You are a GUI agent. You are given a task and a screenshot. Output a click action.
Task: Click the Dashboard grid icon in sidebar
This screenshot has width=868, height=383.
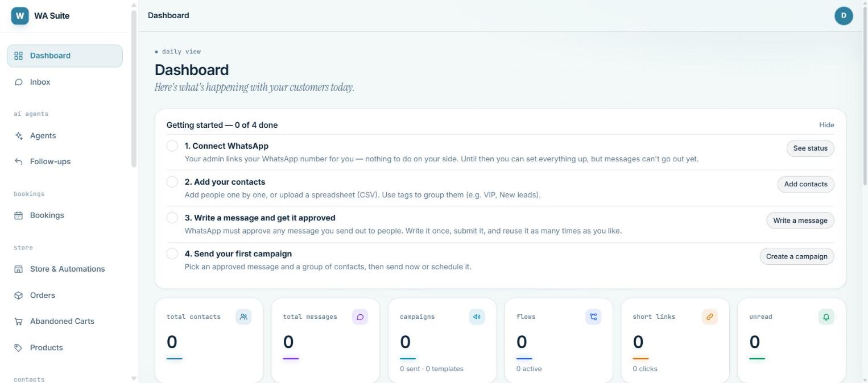pos(18,56)
